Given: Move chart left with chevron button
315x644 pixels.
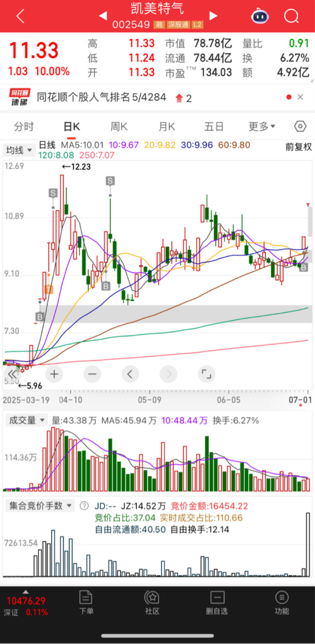Looking at the screenshot, I should coord(130,374).
